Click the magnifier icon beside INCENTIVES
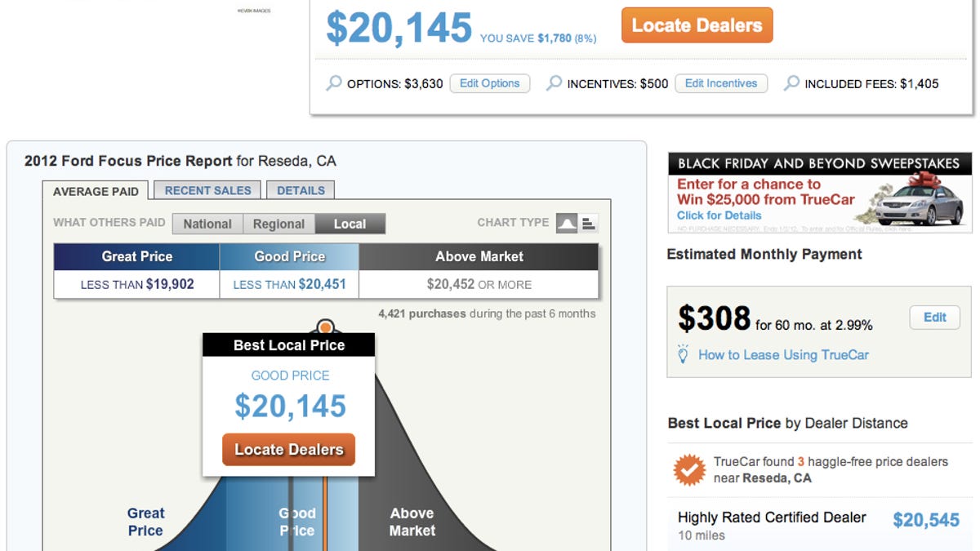The image size is (980, 551). point(554,82)
